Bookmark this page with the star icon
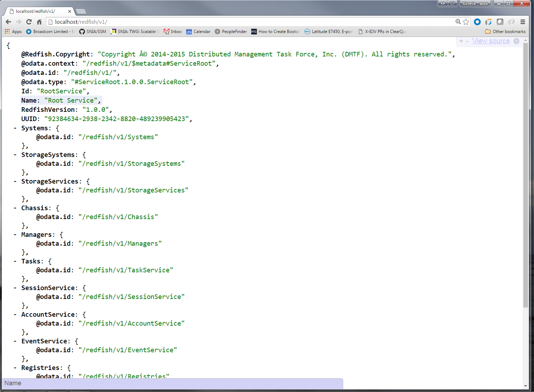The height and width of the screenshot is (392, 534). 466,22
